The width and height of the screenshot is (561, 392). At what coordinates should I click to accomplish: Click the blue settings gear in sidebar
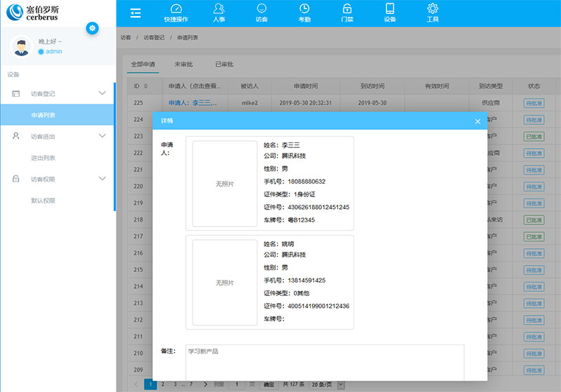pyautogui.click(x=92, y=28)
